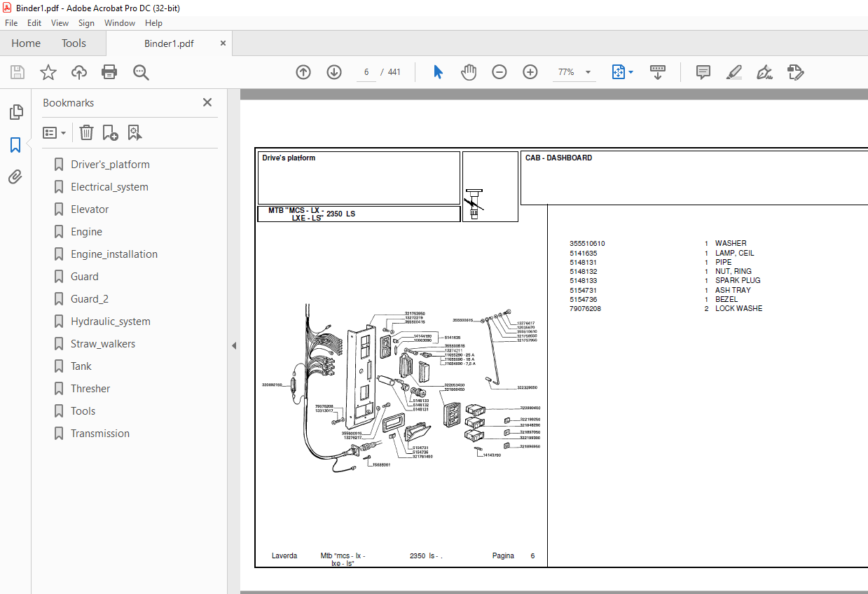Select the arrow Selection tool
868x594 pixels.
(439, 72)
